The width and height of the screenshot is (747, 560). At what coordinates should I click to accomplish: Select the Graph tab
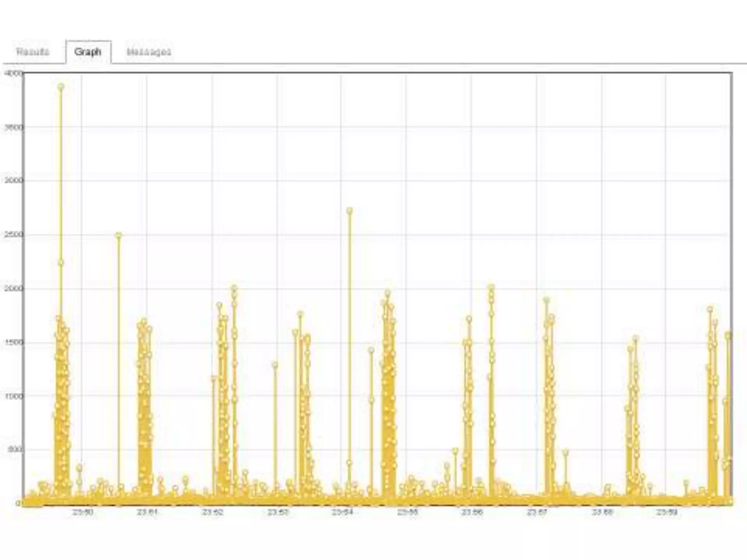point(88,52)
